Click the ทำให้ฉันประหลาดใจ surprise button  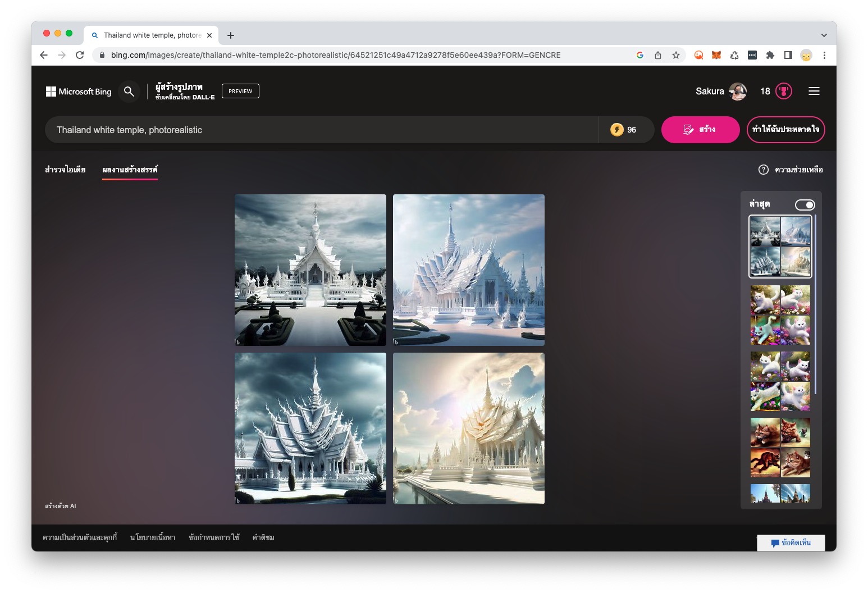[785, 130]
